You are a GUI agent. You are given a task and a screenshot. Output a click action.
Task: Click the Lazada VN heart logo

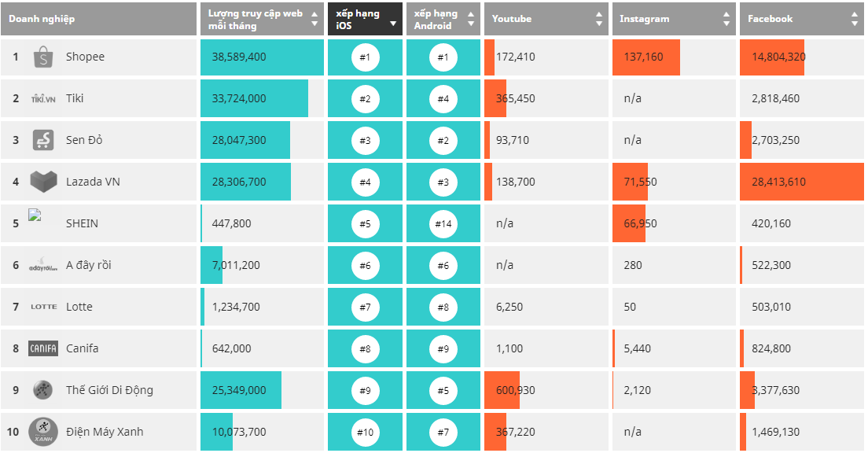43,182
